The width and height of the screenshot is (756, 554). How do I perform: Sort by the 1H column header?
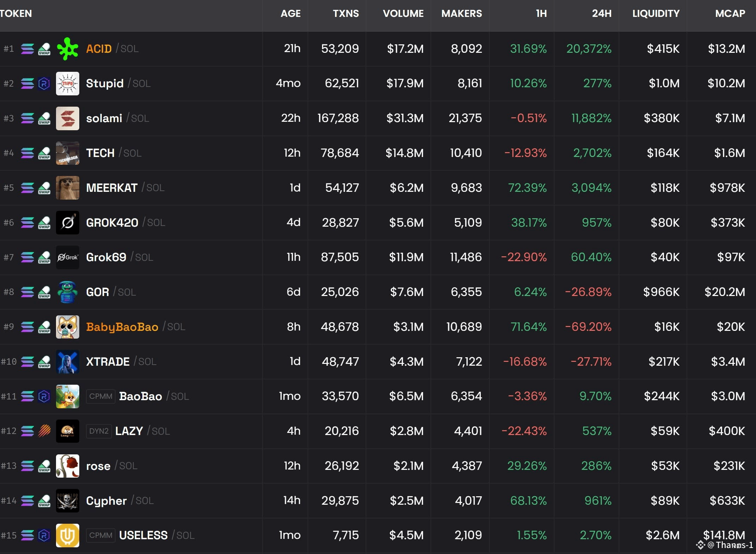[x=541, y=14]
